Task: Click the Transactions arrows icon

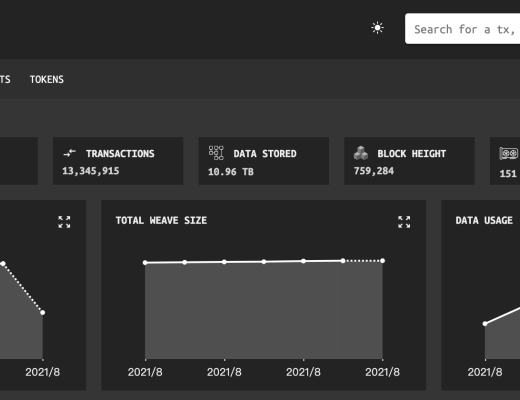Action: click(x=69, y=153)
